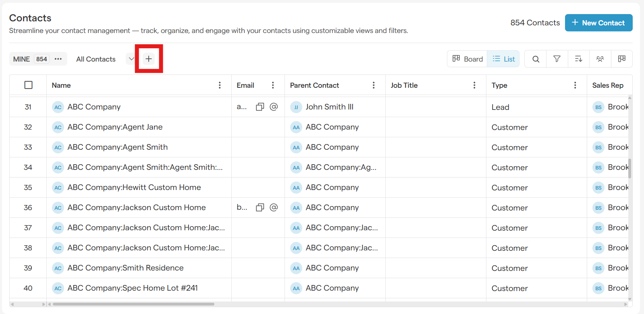Switch to List view
This screenshot has height=314, width=644.
tap(504, 59)
